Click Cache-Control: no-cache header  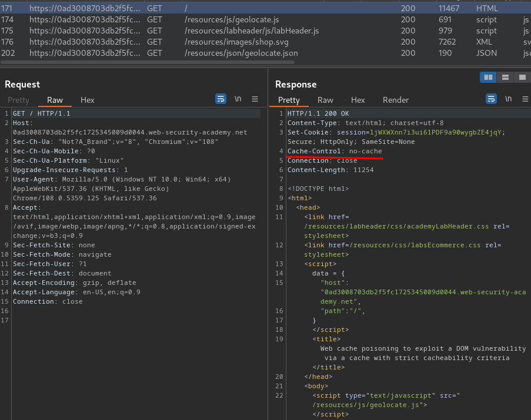[335, 151]
